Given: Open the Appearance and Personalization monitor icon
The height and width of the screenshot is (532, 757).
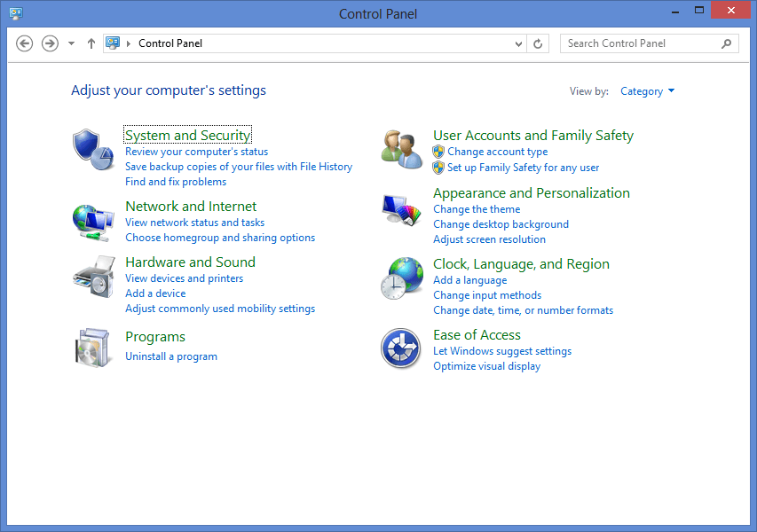Looking at the screenshot, I should coord(401,209).
